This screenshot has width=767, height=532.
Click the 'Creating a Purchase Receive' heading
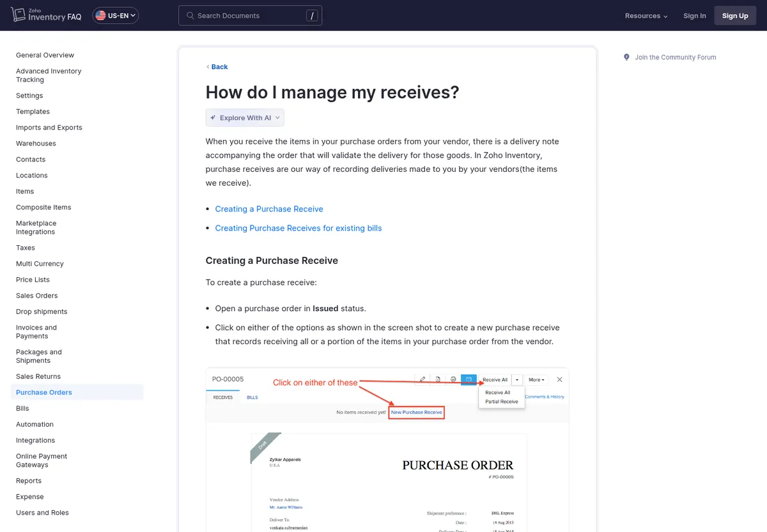(272, 261)
